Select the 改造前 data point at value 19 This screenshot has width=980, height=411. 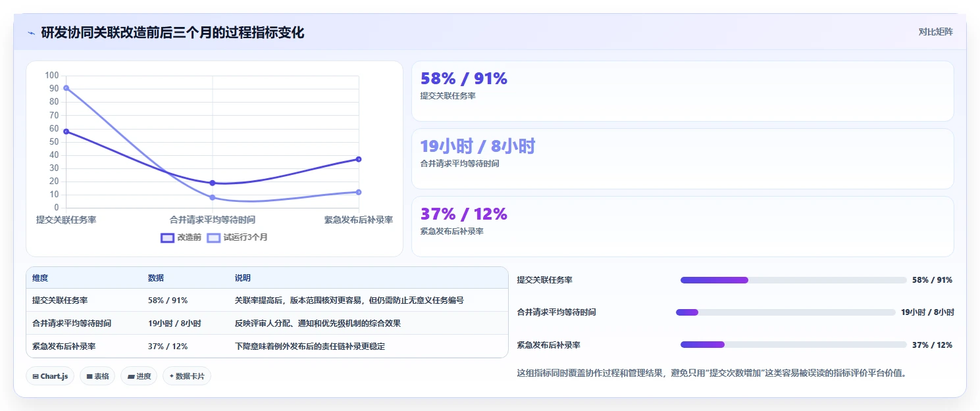(x=213, y=183)
